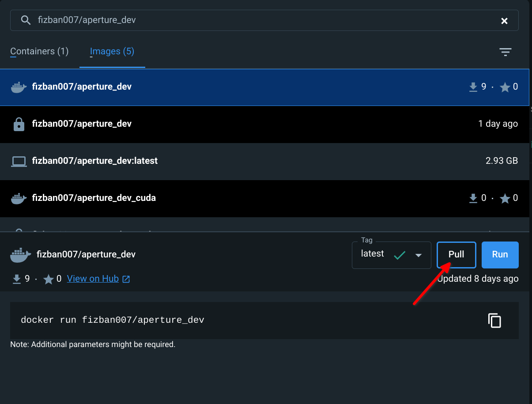Click the fizban007/aperture_dev title in details panel

86,254
